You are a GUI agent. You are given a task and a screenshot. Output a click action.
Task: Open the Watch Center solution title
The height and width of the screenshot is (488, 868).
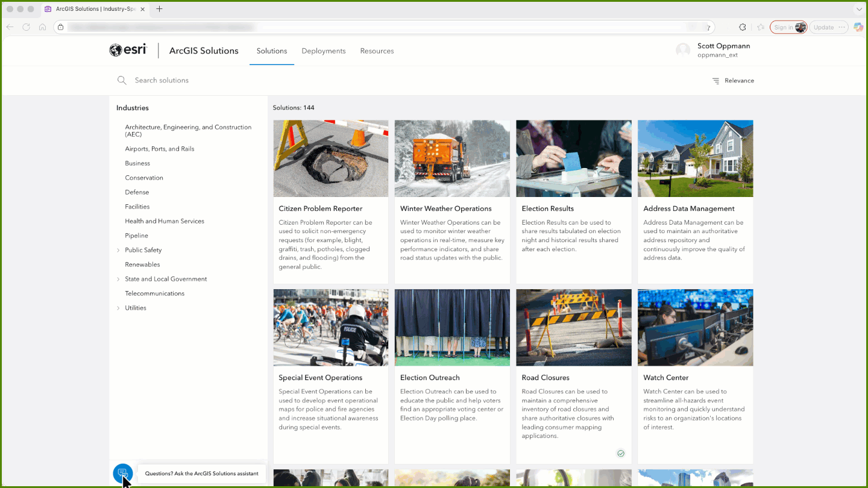click(666, 378)
